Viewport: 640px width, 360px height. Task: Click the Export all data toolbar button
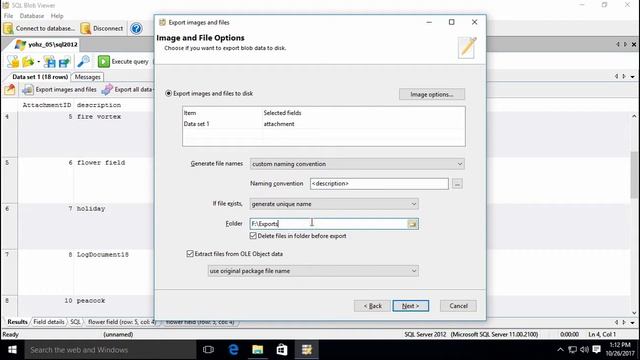(x=127, y=89)
